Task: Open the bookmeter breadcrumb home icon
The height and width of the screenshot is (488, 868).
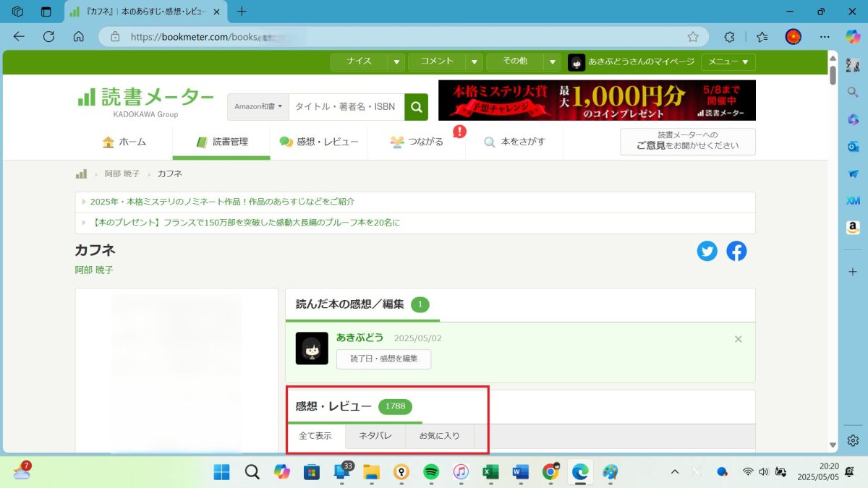Action: click(x=82, y=174)
